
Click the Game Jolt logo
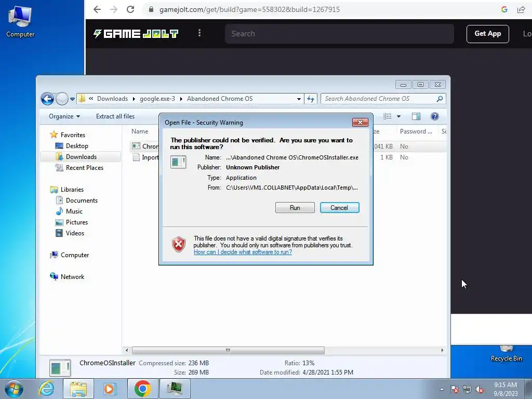click(136, 34)
